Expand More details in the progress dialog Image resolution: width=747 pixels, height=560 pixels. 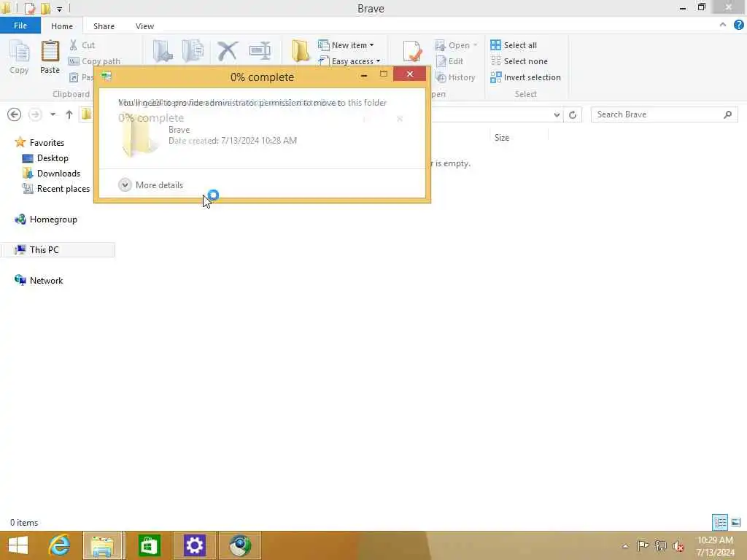[x=151, y=184]
